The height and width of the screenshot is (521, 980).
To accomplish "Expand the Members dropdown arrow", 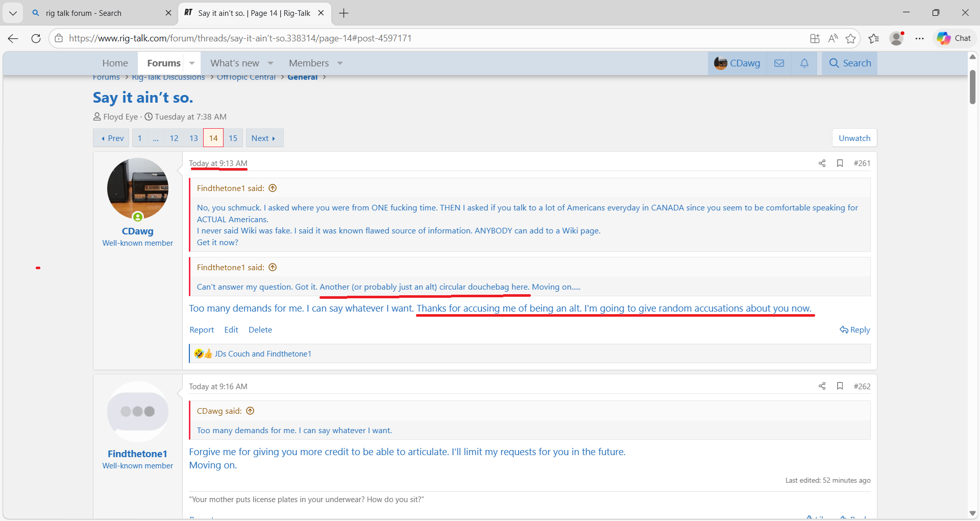I will click(340, 63).
